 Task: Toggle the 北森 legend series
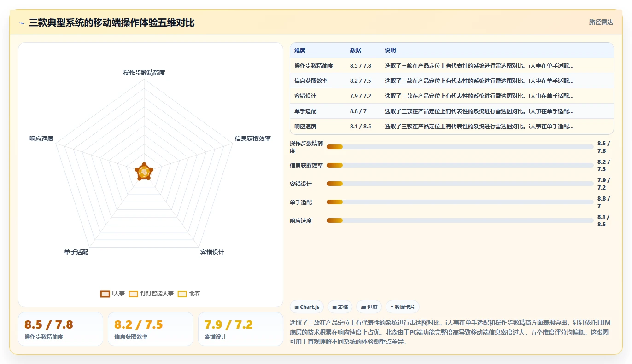coord(189,294)
